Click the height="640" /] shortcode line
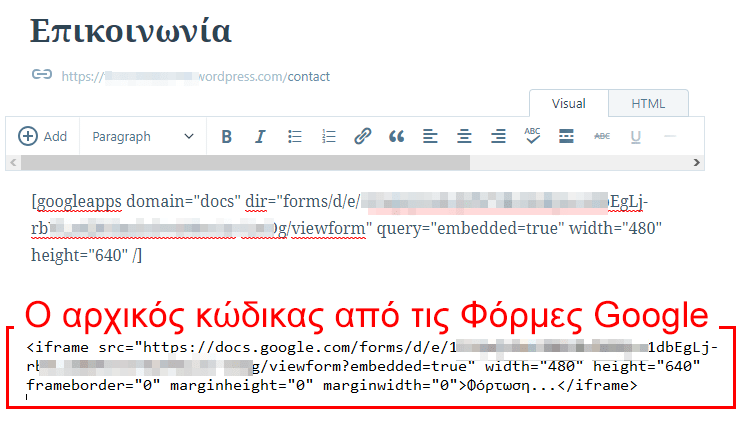750x432 pixels. (x=87, y=255)
